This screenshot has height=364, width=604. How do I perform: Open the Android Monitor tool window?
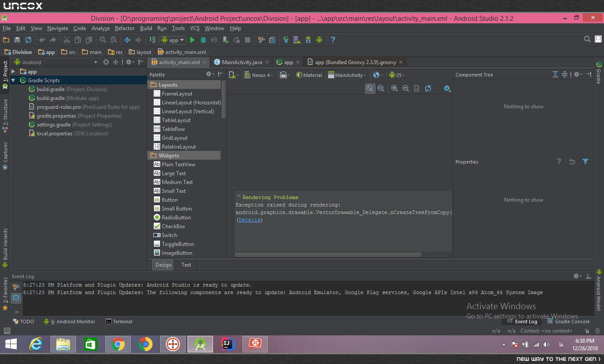69,322
